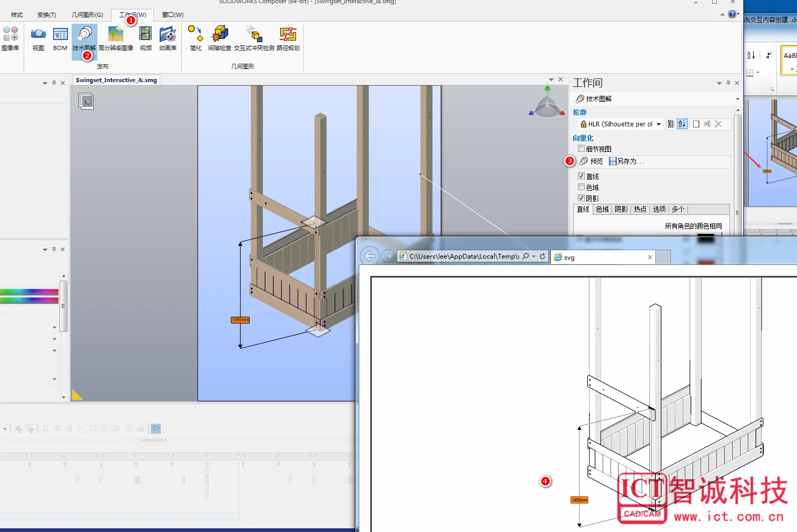
Task: Open the 动画库 animation library
Action: (x=168, y=38)
